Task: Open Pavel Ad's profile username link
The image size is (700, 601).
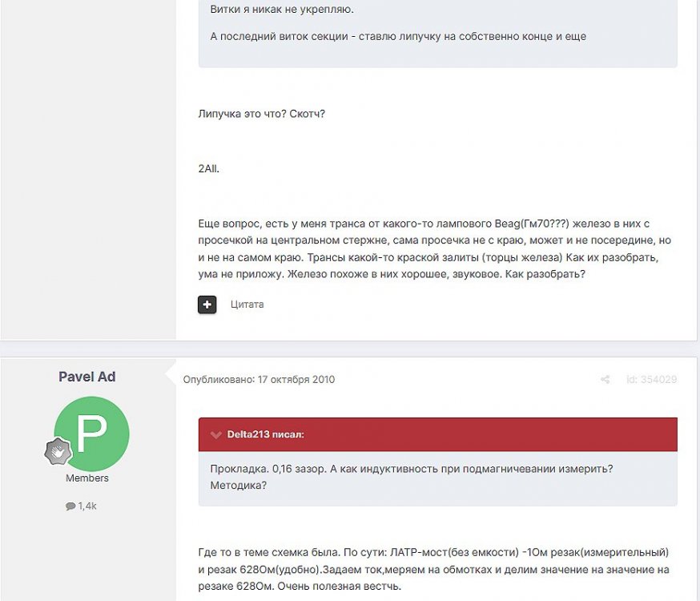Action: pos(87,377)
